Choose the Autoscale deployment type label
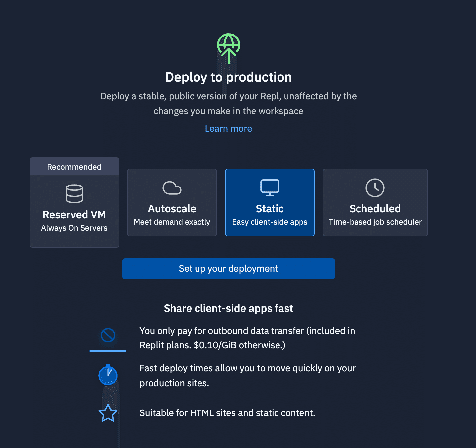 (x=172, y=209)
